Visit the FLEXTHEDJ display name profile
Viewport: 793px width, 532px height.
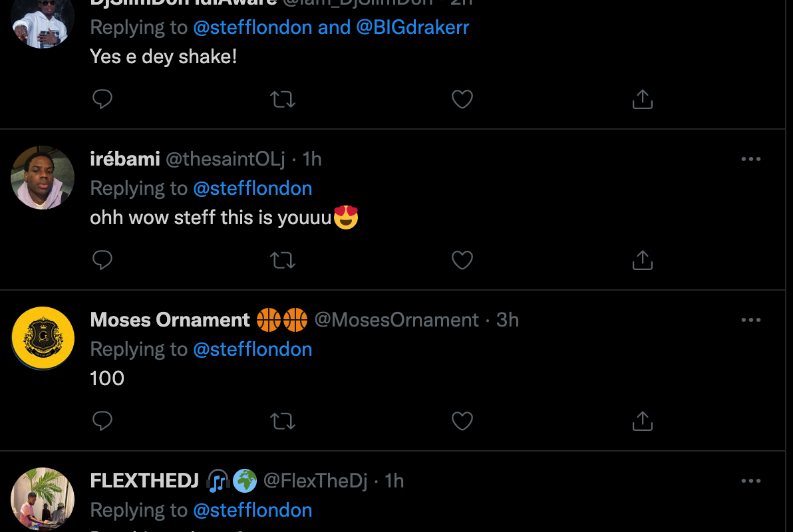tap(144, 481)
